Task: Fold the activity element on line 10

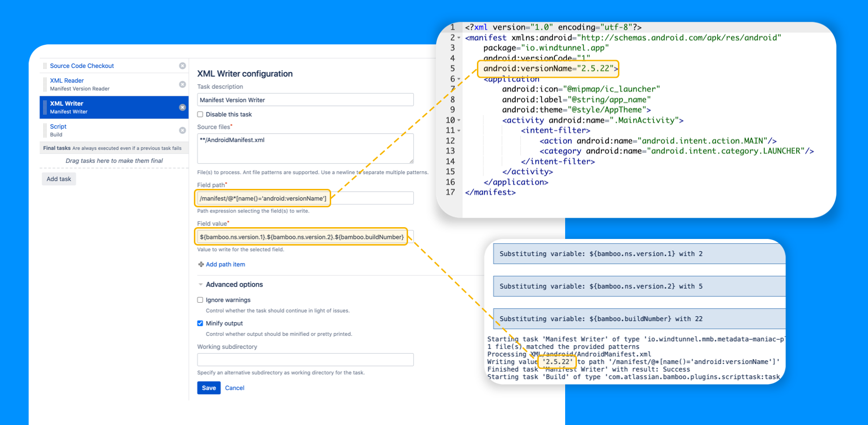Action: click(459, 120)
